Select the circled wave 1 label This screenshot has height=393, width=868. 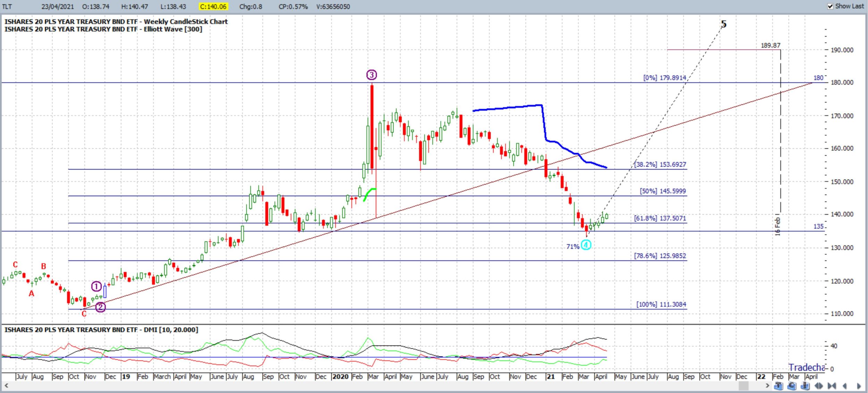[97, 286]
